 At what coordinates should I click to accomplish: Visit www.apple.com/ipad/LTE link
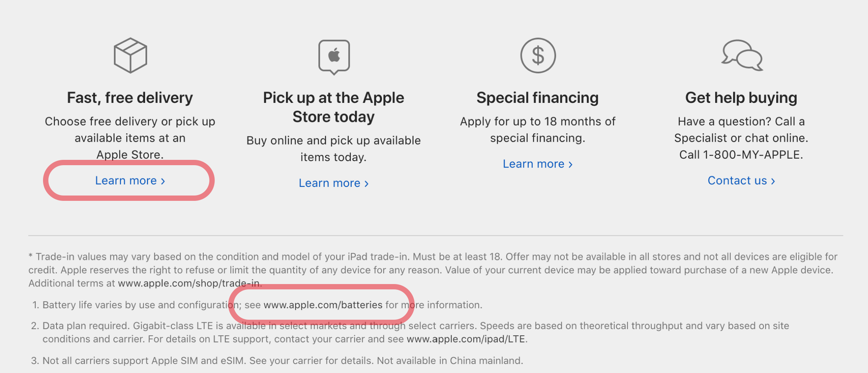pos(466,339)
